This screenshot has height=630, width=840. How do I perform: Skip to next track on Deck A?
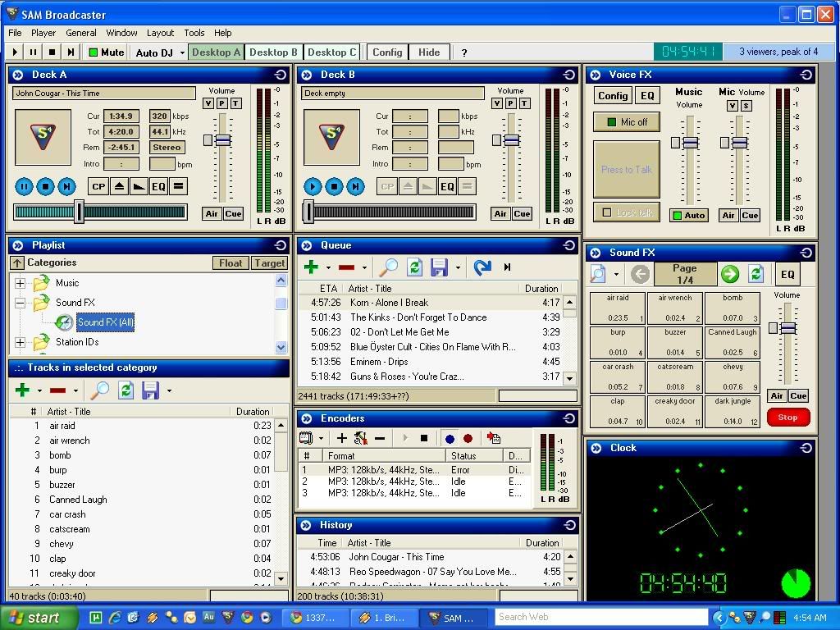coord(66,186)
